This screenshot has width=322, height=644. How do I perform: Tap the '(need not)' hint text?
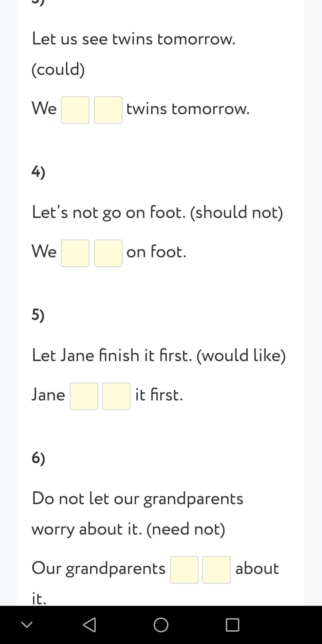(186, 529)
